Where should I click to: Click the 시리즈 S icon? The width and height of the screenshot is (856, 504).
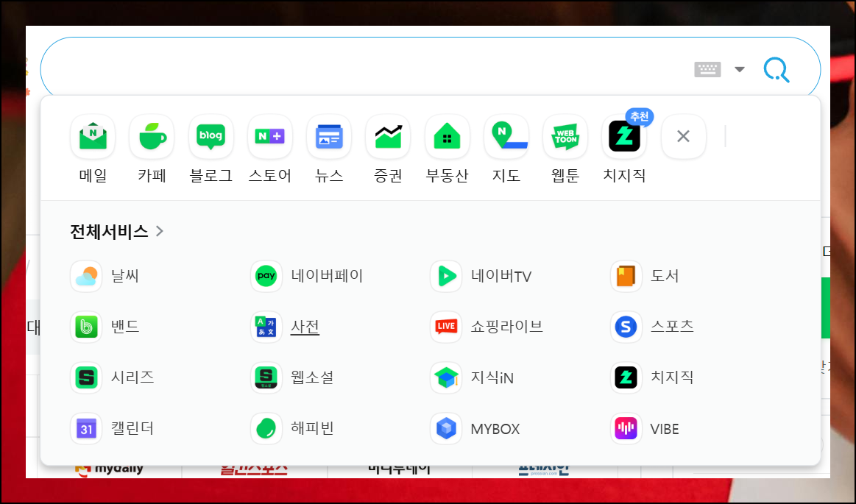pos(86,377)
